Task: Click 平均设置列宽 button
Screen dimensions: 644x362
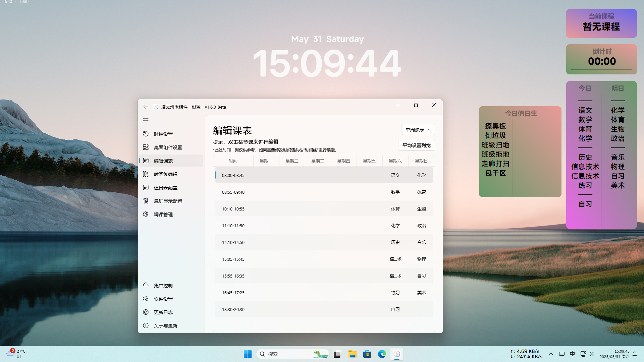Action: tap(416, 145)
